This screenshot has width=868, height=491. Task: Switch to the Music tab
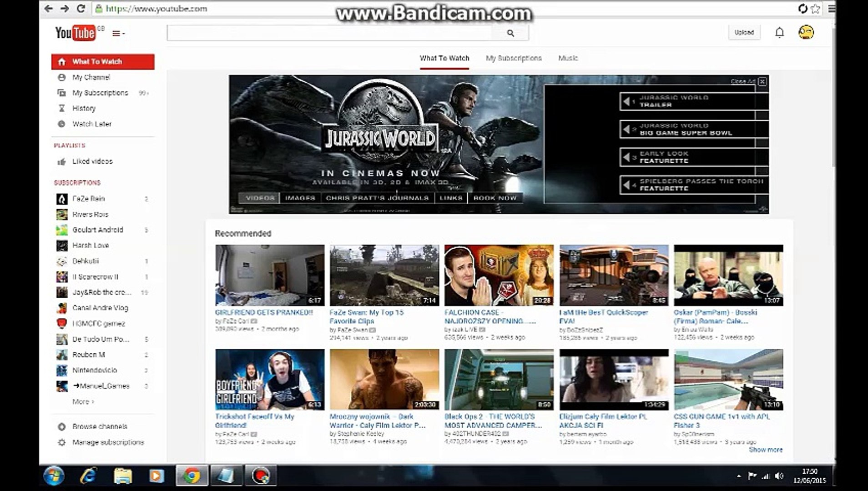tap(568, 58)
